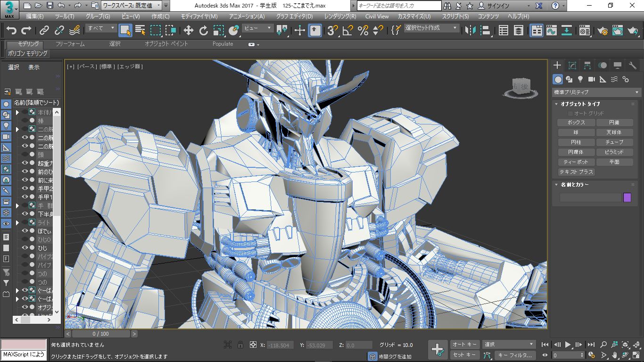Select the Cameras category icon

(592, 79)
